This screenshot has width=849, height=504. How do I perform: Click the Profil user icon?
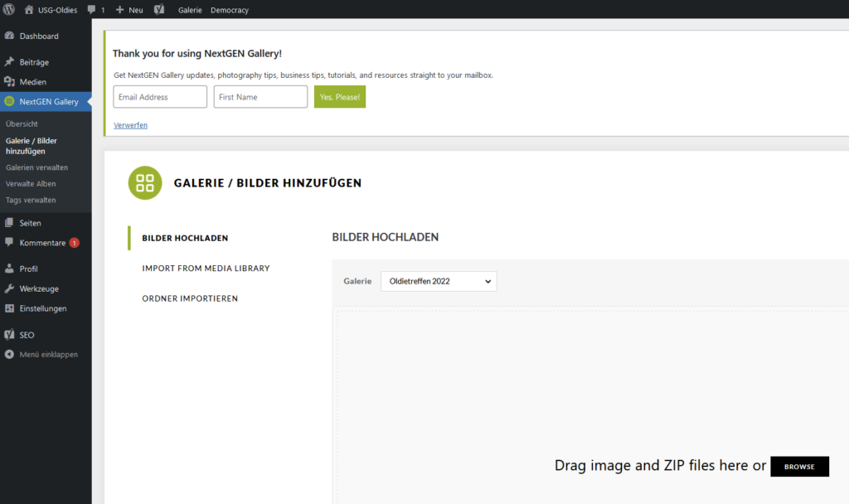pyautogui.click(x=9, y=269)
